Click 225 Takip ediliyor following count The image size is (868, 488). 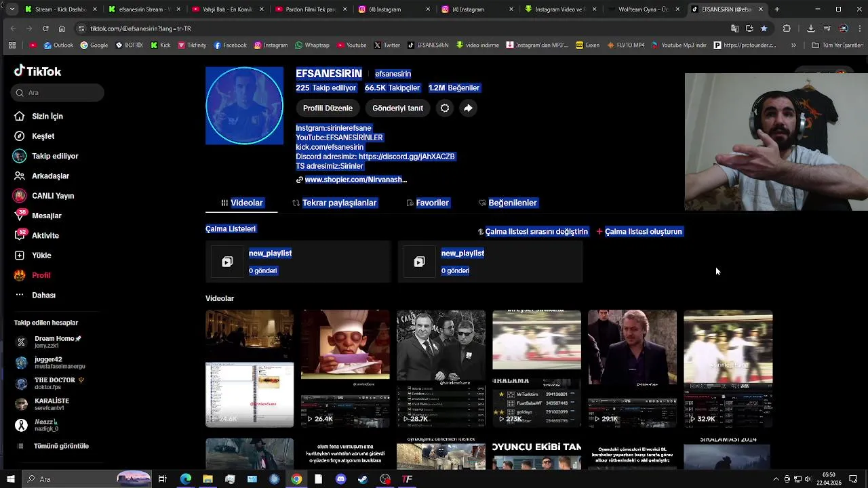[325, 88]
